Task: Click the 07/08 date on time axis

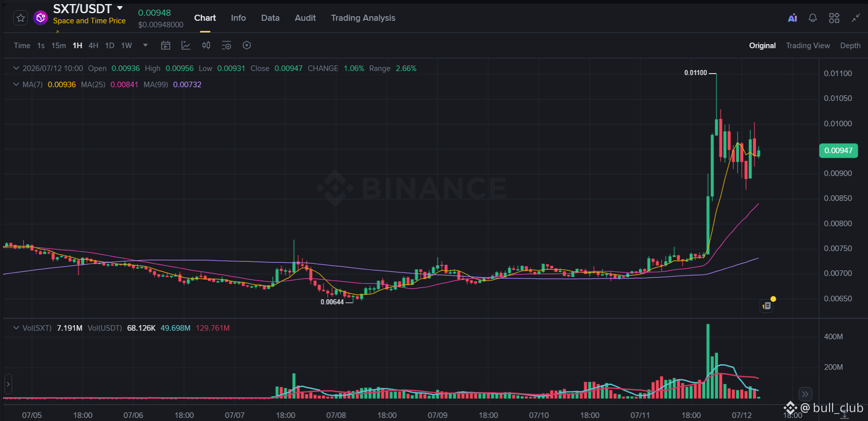Action: pos(336,415)
